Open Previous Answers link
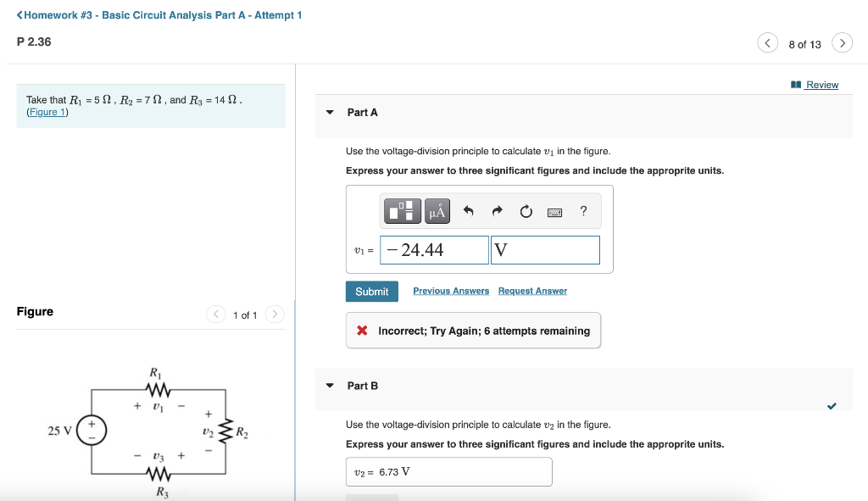 [x=451, y=291]
